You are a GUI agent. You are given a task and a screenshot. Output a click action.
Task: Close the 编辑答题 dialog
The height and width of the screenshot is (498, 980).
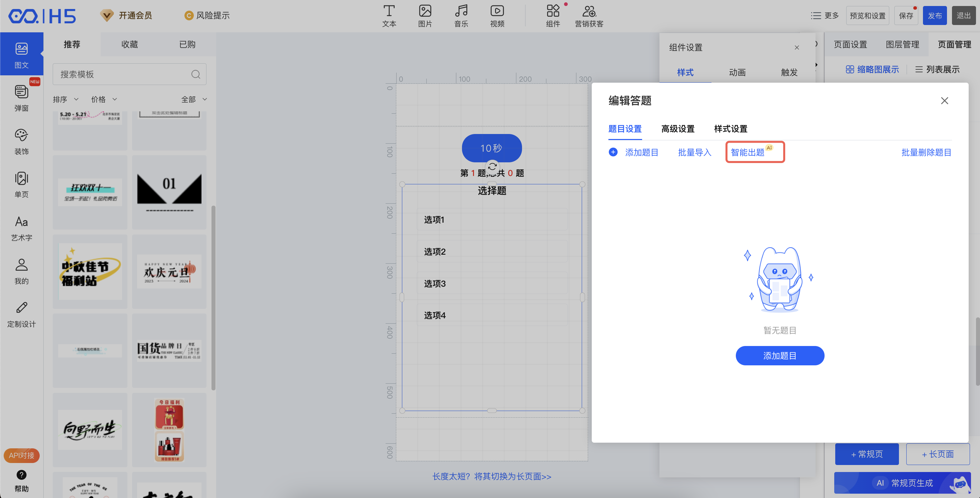pyautogui.click(x=944, y=101)
